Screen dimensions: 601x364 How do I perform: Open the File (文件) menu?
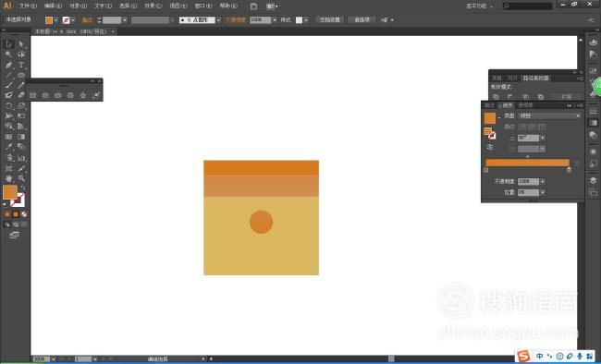click(28, 6)
